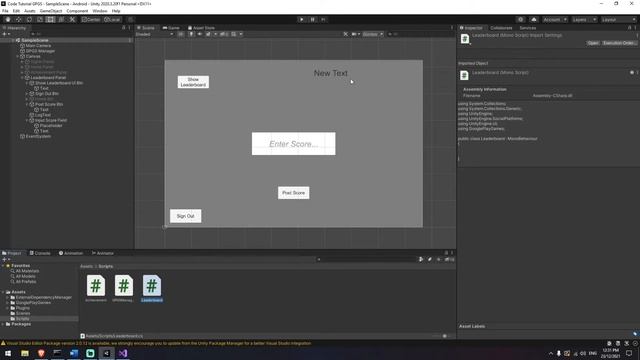Select the Achievement script asset thumbnail

(96, 285)
